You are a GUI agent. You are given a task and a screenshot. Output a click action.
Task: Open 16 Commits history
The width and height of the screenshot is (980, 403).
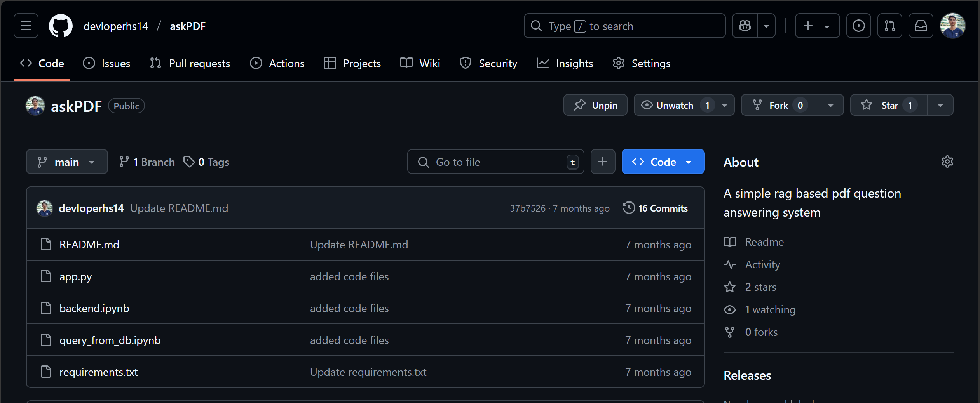tap(656, 208)
